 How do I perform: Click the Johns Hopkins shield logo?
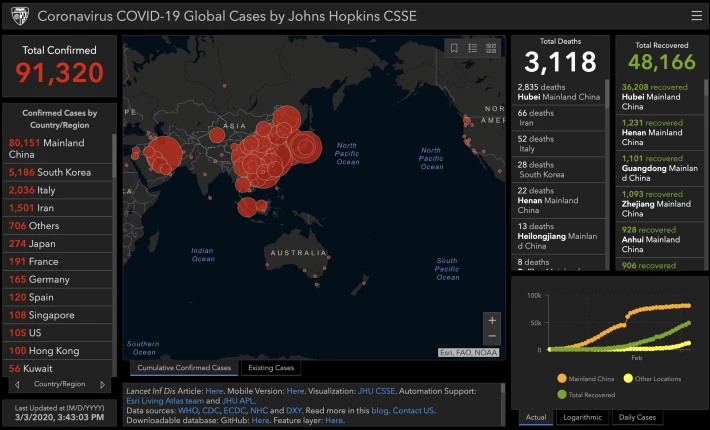pos(20,16)
